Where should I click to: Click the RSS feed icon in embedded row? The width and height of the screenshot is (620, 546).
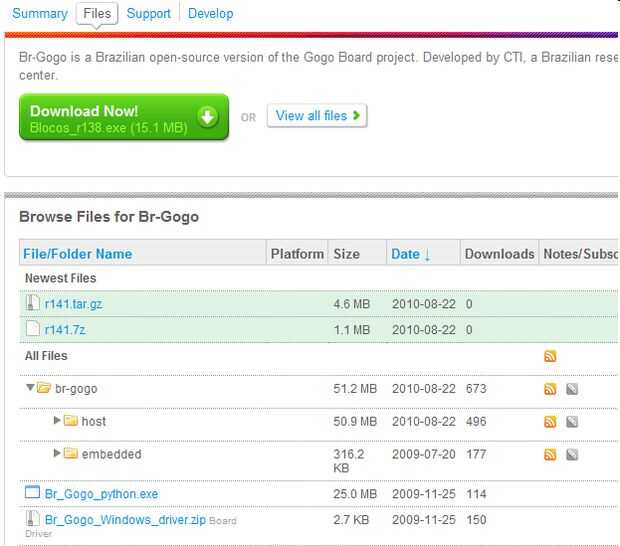(x=550, y=455)
